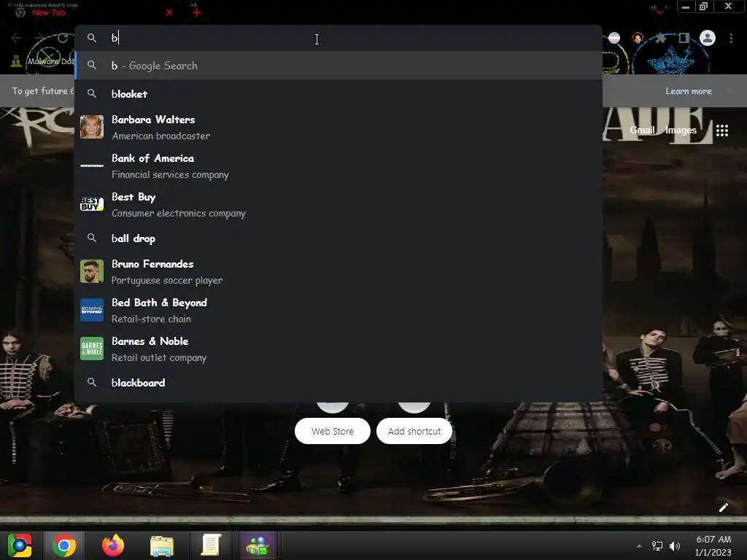Image resolution: width=747 pixels, height=560 pixels.
Task: Click the Bruno Fernandes photo thumbnail
Action: 91,271
